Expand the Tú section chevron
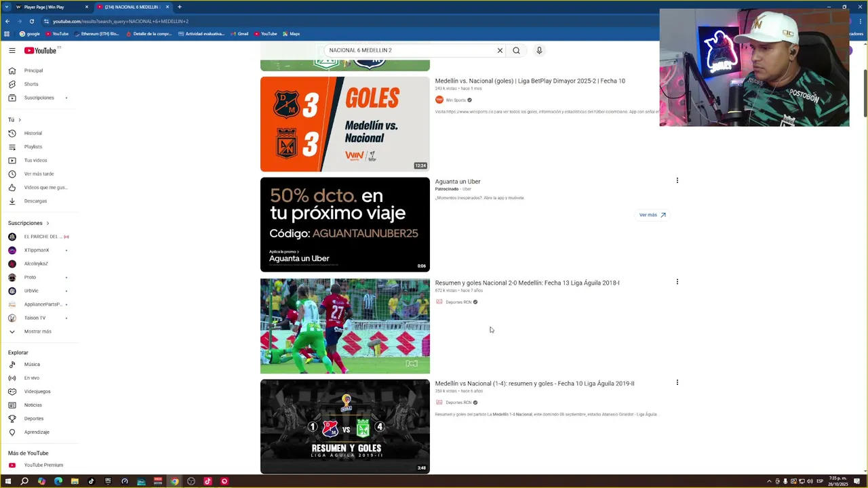 coord(20,120)
